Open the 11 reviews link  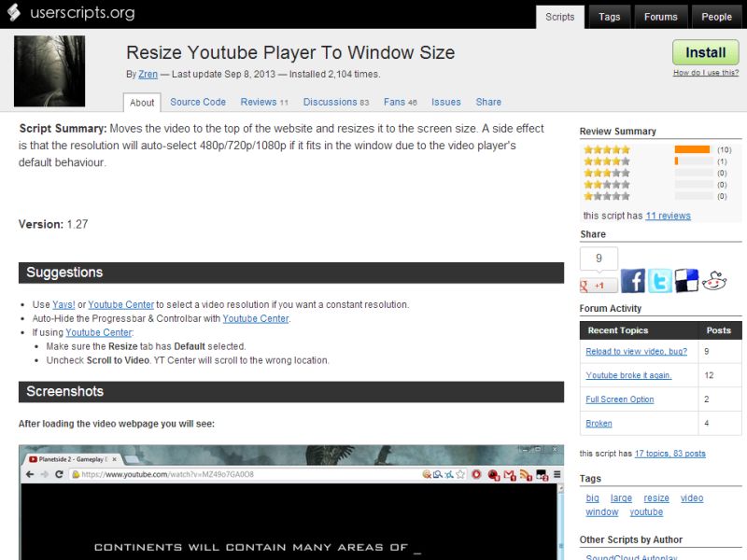click(668, 216)
